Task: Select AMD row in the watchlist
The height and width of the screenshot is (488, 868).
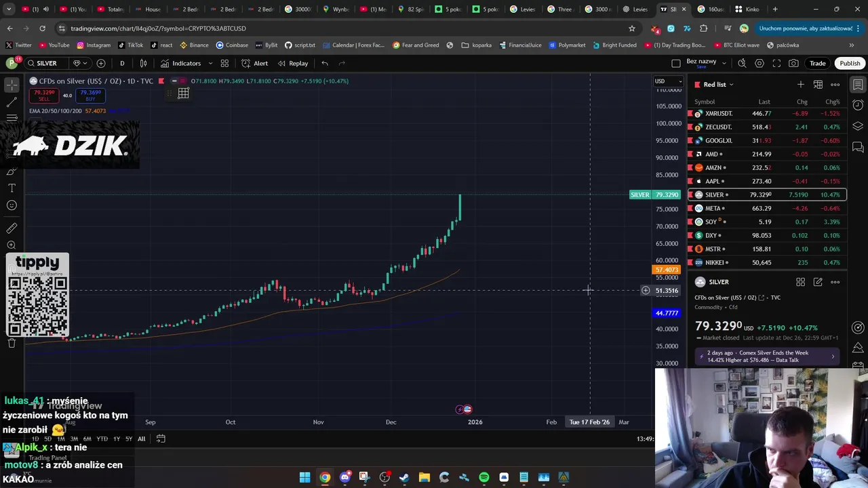Action: (x=767, y=154)
